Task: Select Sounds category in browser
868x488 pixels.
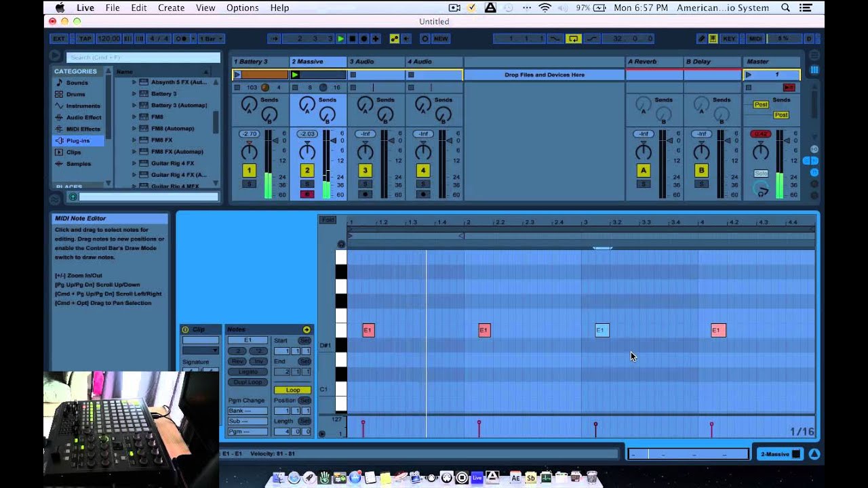Action: (x=77, y=83)
